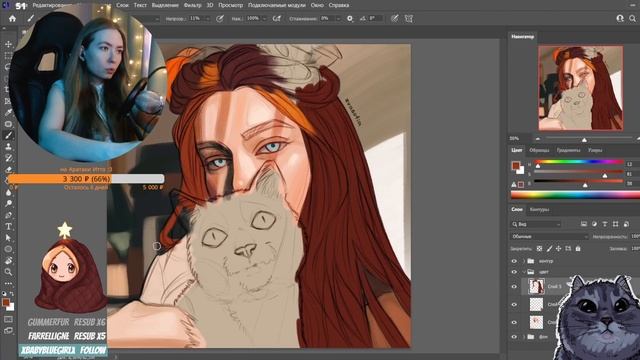Toggle airbrush build-up mode

[277, 19]
